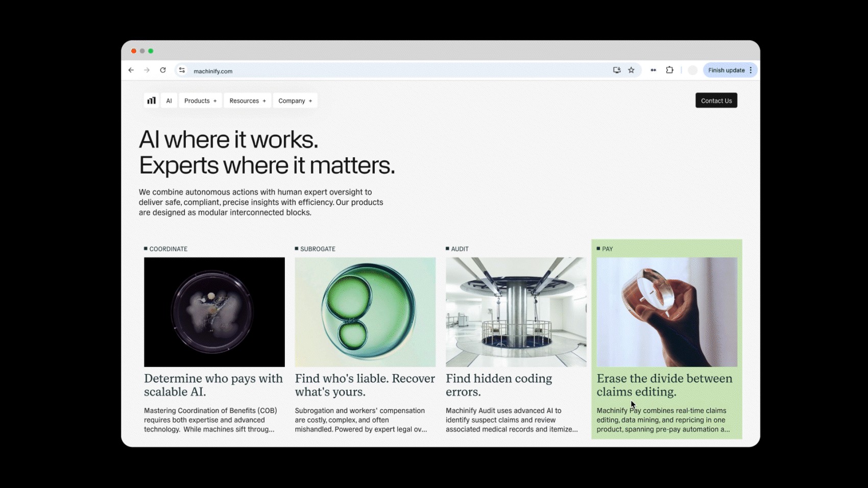Open the Subrogate green bubble image
This screenshot has height=488, width=868.
365,312
